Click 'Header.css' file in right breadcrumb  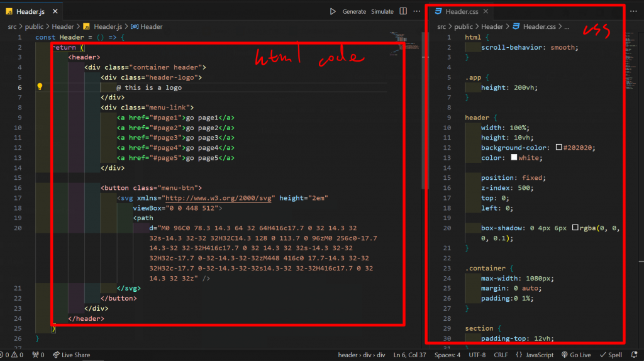tap(539, 26)
